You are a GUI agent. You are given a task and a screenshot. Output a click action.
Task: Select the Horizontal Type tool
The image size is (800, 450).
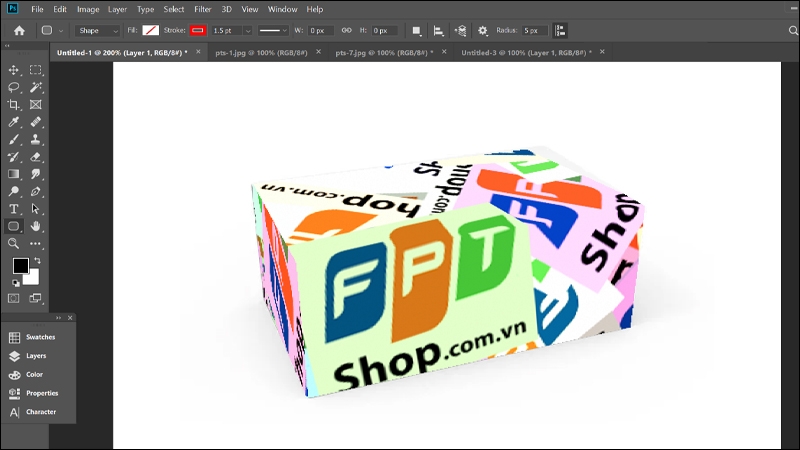click(x=14, y=209)
